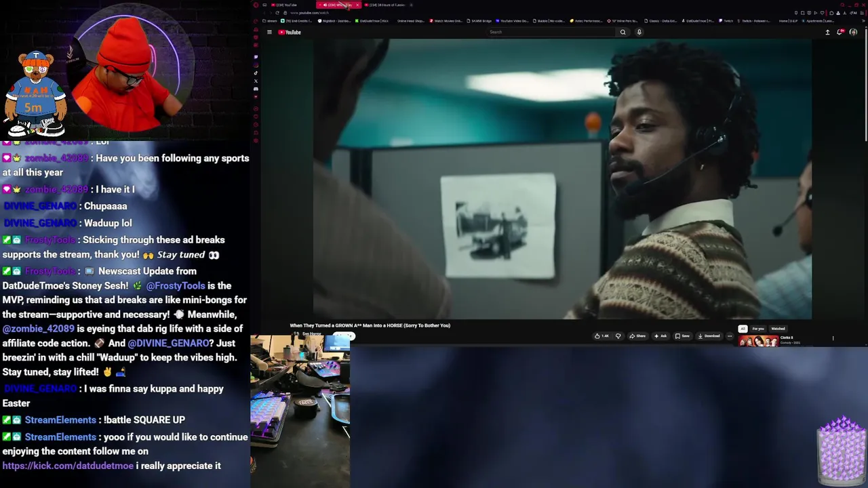Open options menu for Clerks II suggestion

(x=833, y=338)
